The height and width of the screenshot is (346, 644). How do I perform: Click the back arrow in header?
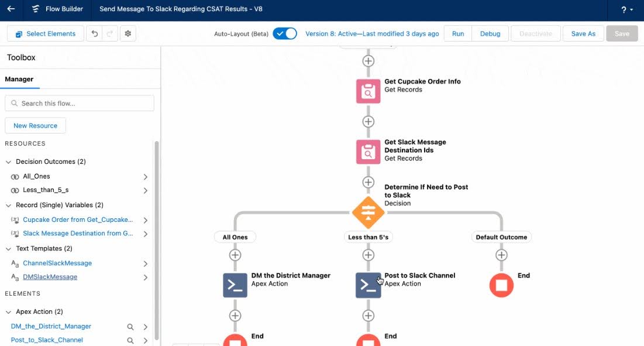coord(11,9)
